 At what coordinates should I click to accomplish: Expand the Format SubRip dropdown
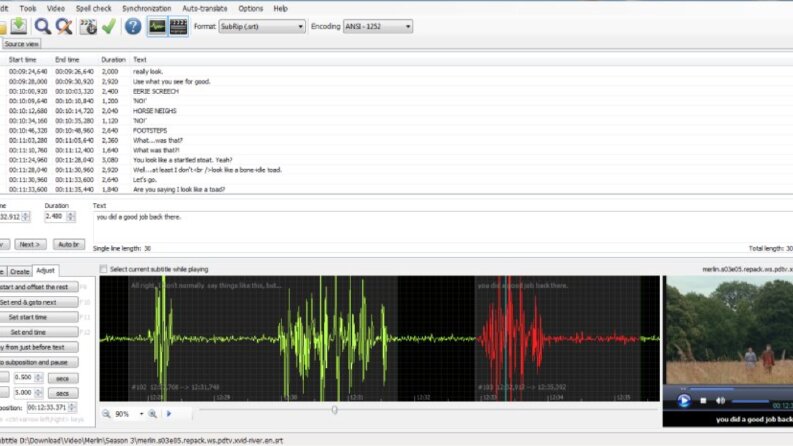tap(262, 26)
